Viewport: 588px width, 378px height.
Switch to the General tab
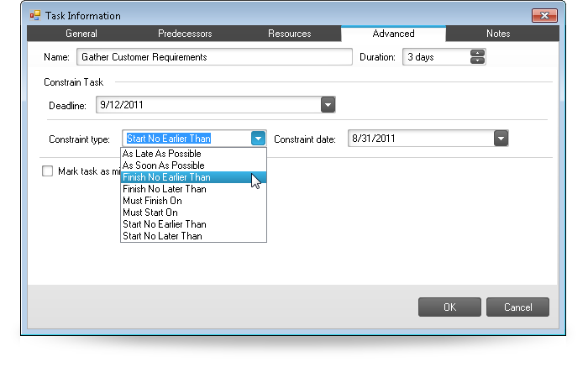(x=81, y=34)
